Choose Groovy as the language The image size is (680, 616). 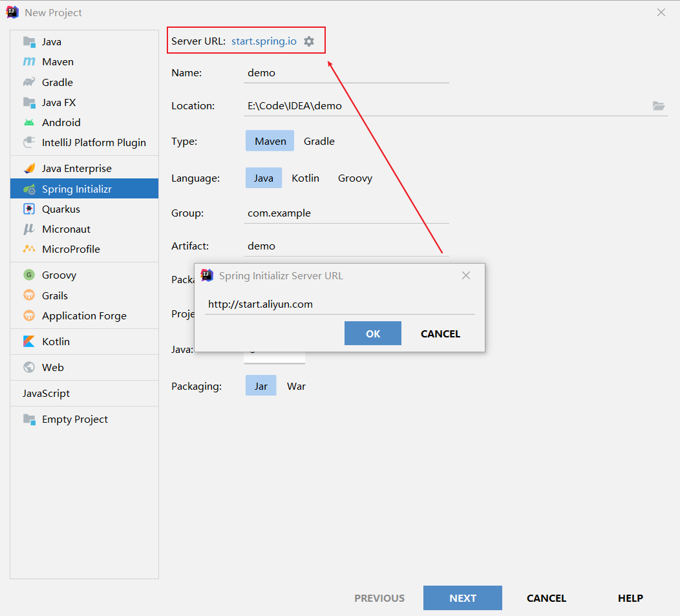(x=355, y=178)
